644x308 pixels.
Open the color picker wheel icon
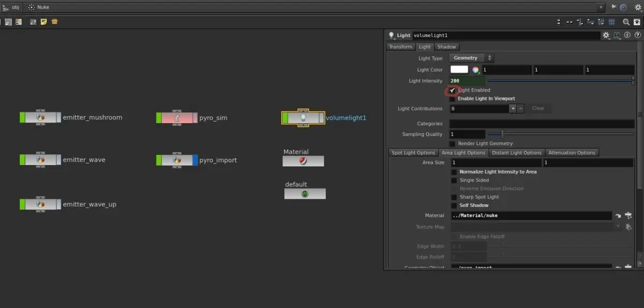point(475,70)
